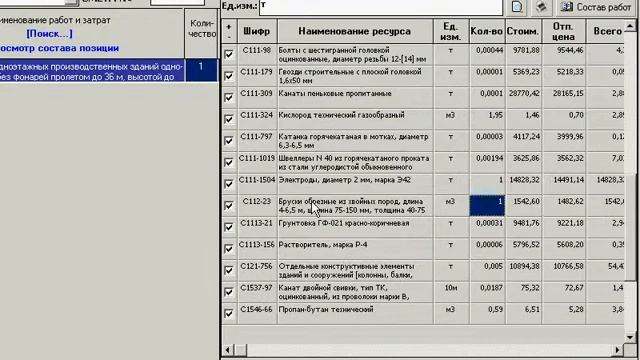Click the Отп. цена column header
Screen dimensions: 640x360
tap(563, 31)
